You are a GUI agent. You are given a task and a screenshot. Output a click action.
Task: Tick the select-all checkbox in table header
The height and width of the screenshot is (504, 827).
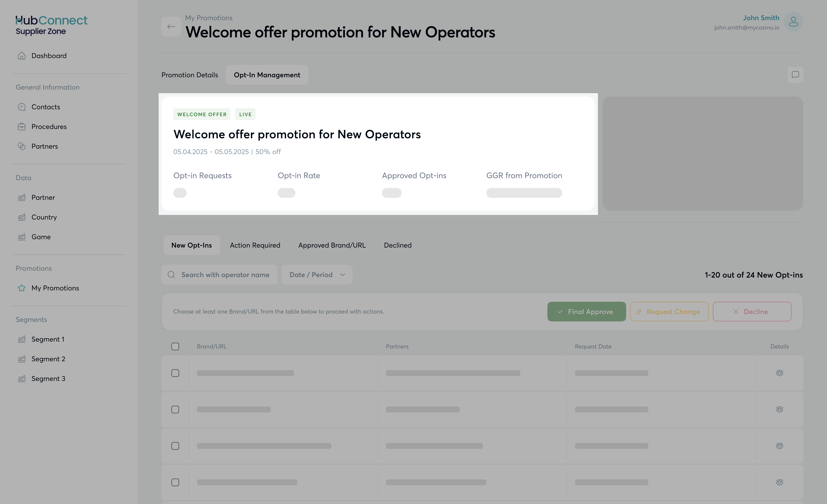(x=175, y=346)
